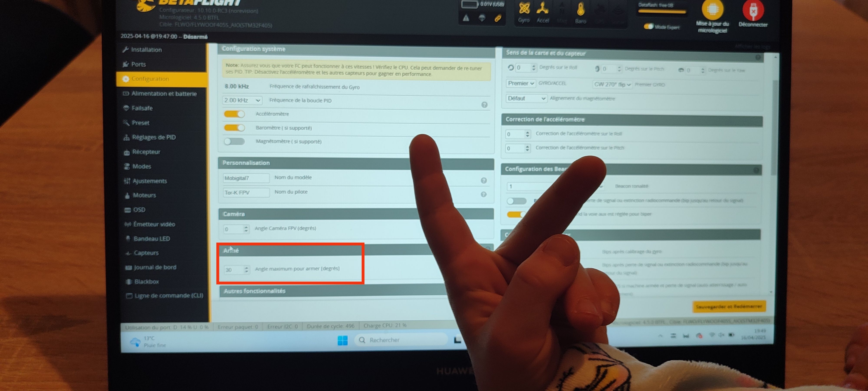Toggle Mode Expert switch
Image resolution: width=868 pixels, height=391 pixels.
pyautogui.click(x=648, y=27)
